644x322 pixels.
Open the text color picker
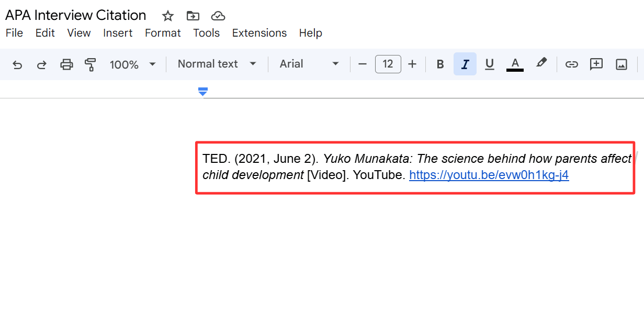[515, 64]
